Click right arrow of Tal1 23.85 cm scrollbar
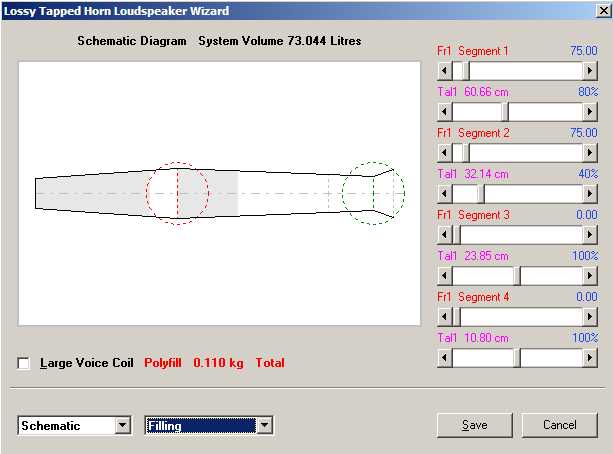 pyautogui.click(x=590, y=276)
